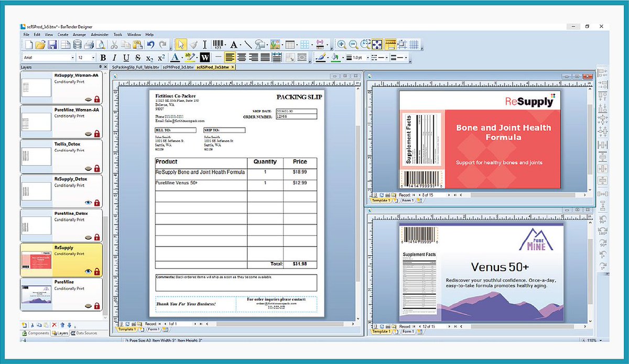Select the text object tool

(233, 45)
